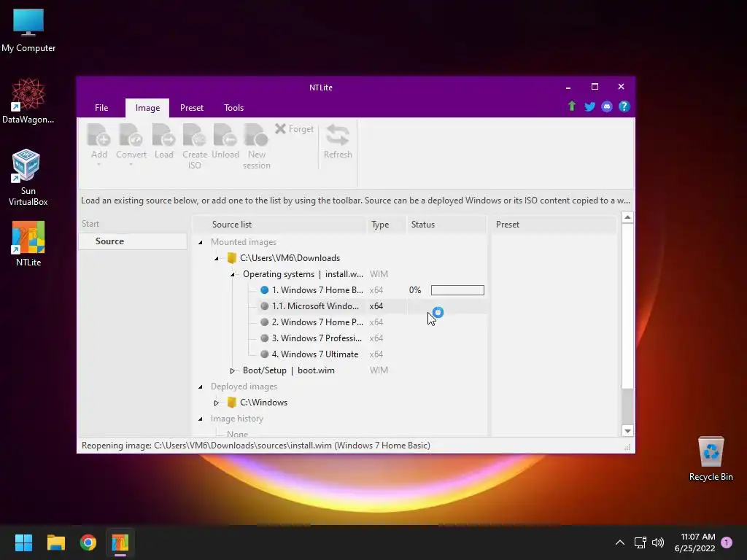Collapse the Mounted images group
Screen dimensions: 747x560
[201, 242]
